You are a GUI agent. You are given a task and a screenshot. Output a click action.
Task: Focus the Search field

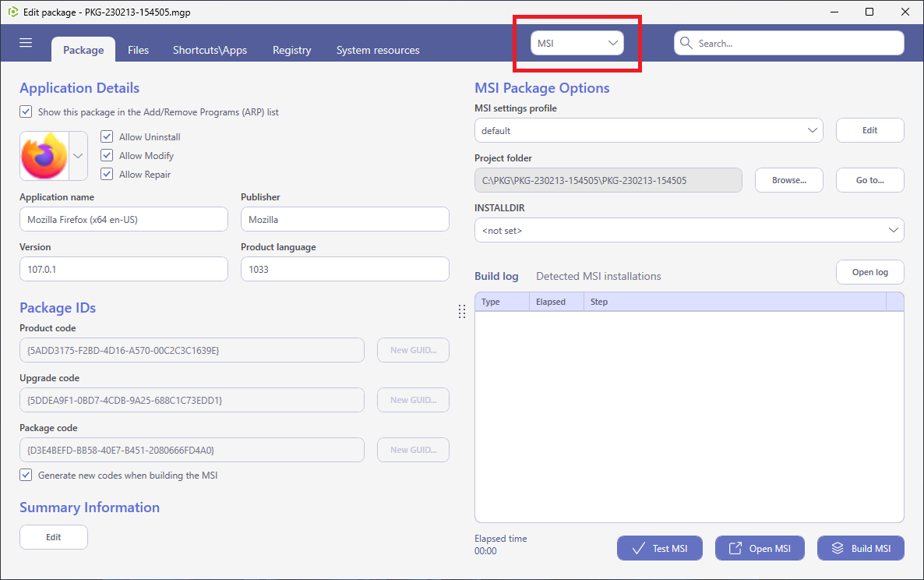(789, 43)
